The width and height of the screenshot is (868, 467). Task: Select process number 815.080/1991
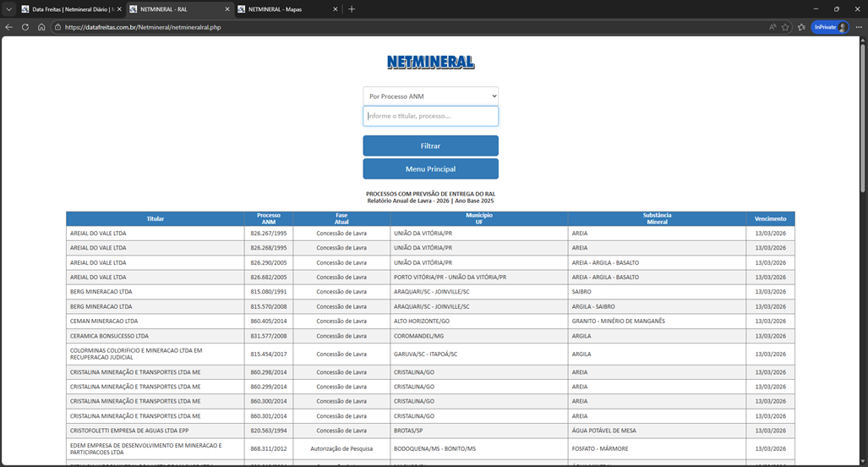269,291
